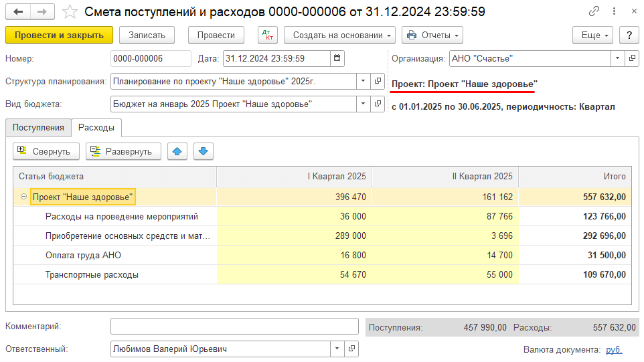Select row Расходы на проведение мероприятий
This screenshot has height=362, width=644.
coord(322,216)
